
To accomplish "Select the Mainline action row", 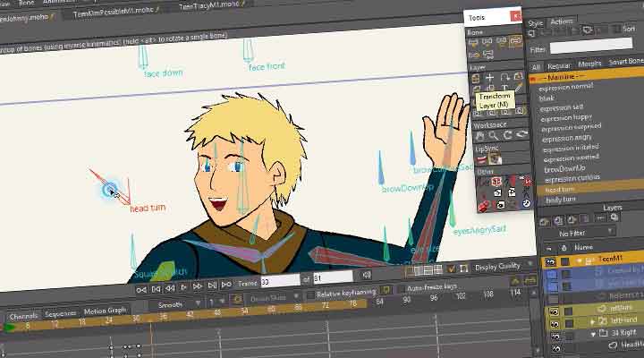I will 587,76.
